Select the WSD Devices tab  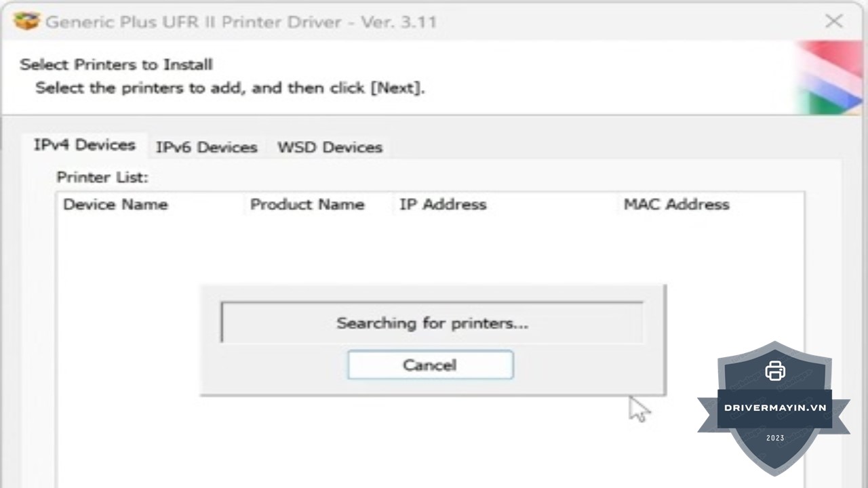(330, 147)
